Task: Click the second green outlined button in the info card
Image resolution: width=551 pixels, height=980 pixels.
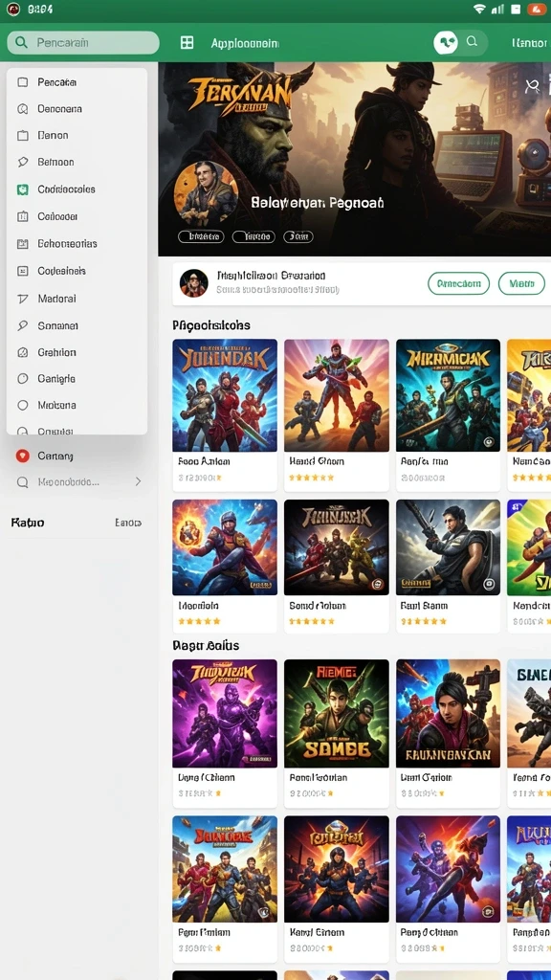Action: 521,283
